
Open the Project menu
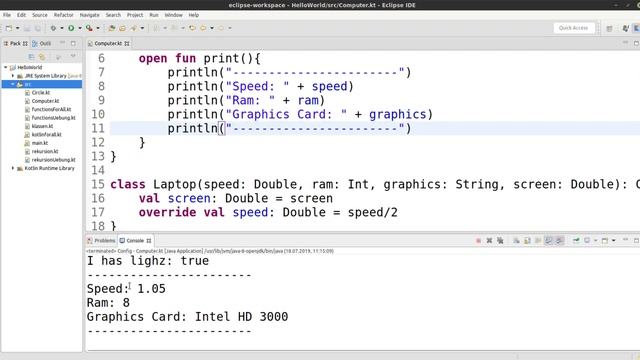click(x=135, y=15)
